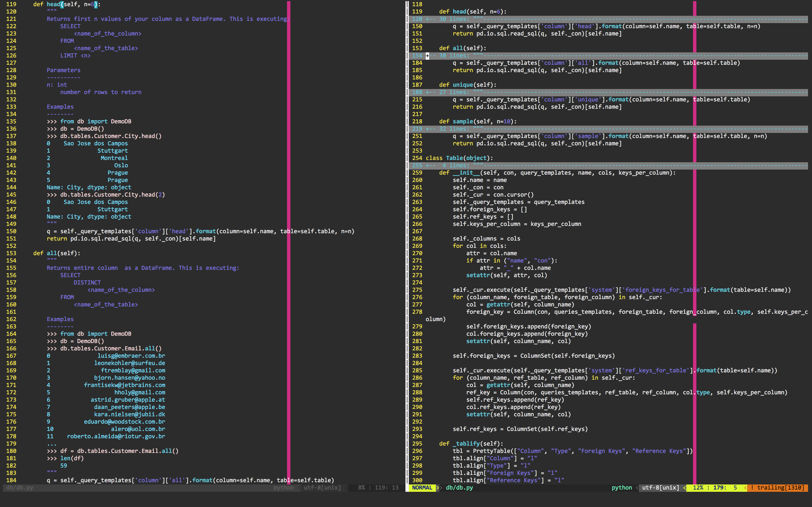Click the dimmed utf-8[unix] label in left status line

[322, 488]
